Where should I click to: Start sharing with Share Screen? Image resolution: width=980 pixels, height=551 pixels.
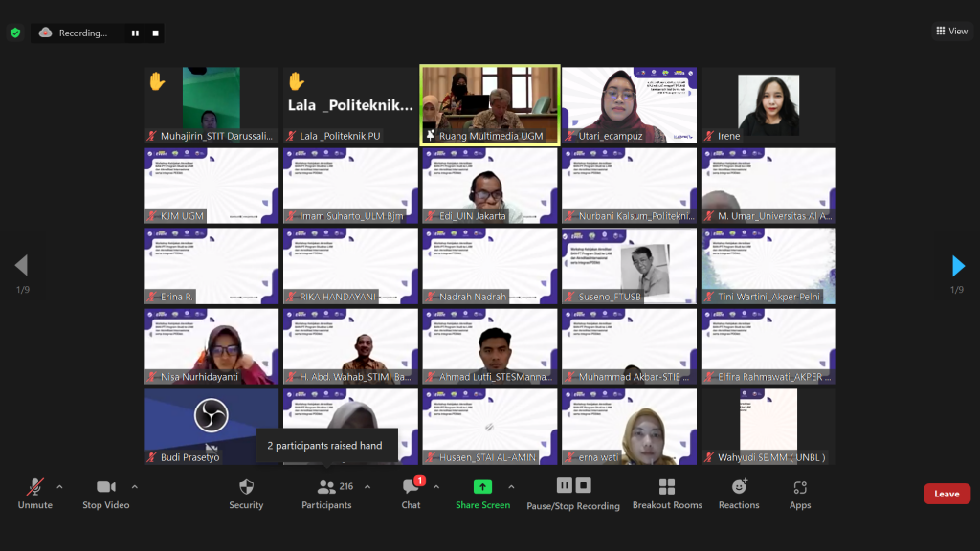click(x=482, y=495)
